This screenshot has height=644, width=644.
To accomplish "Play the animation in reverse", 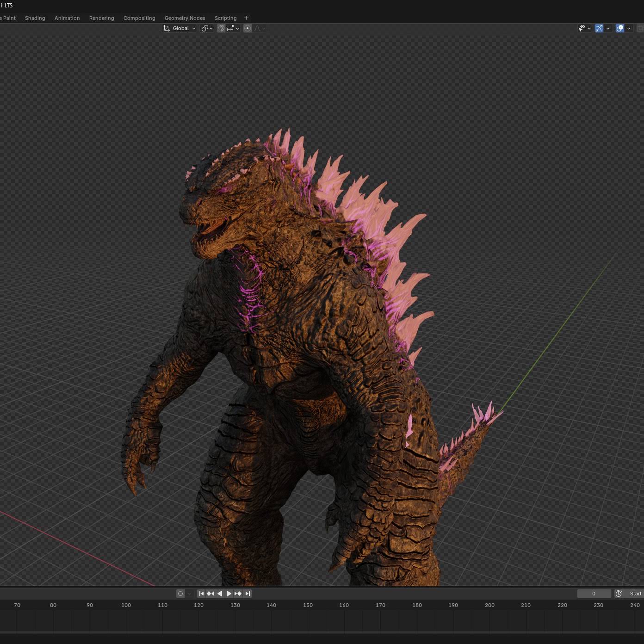I will tap(220, 594).
